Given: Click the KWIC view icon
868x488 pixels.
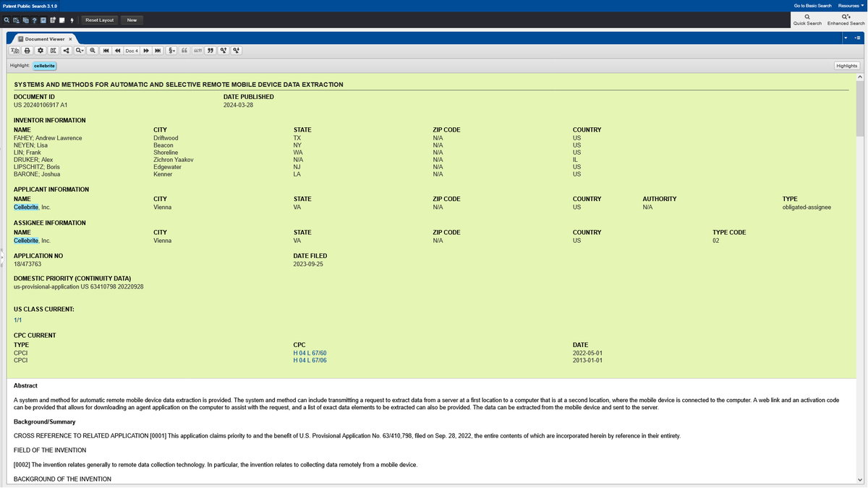Looking at the screenshot, I should pos(53,51).
